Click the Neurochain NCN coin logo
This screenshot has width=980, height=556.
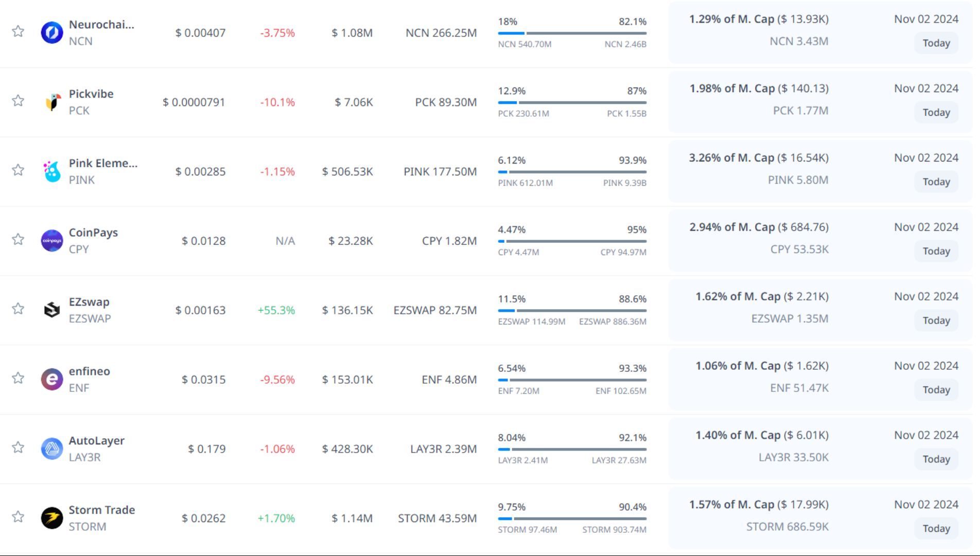click(x=52, y=32)
